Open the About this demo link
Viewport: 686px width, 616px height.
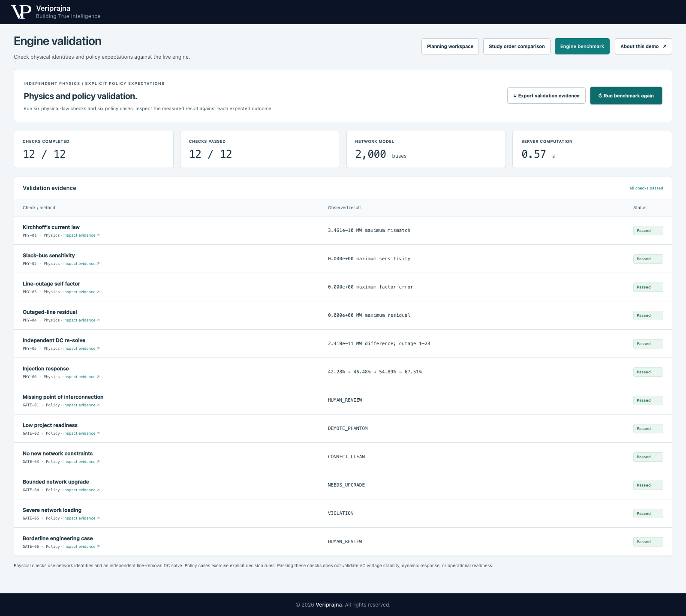pos(644,46)
